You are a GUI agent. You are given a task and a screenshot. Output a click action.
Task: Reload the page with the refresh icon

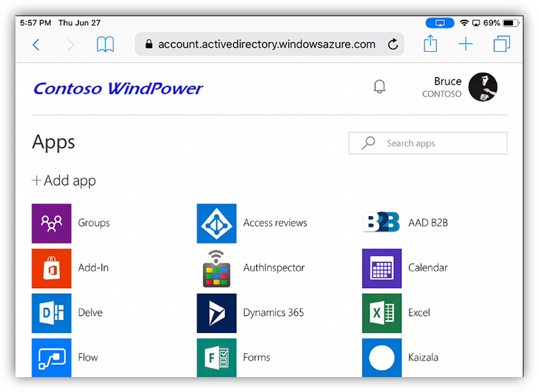point(393,44)
